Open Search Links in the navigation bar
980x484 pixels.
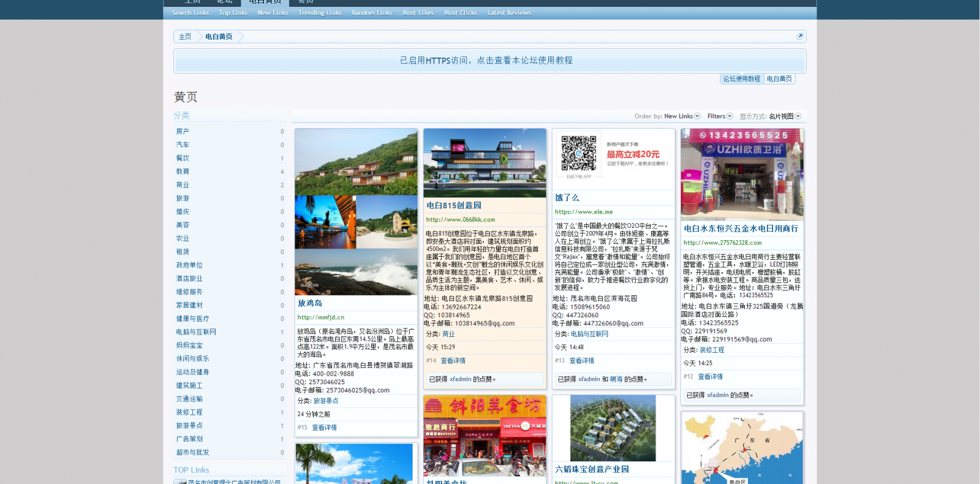pos(190,13)
